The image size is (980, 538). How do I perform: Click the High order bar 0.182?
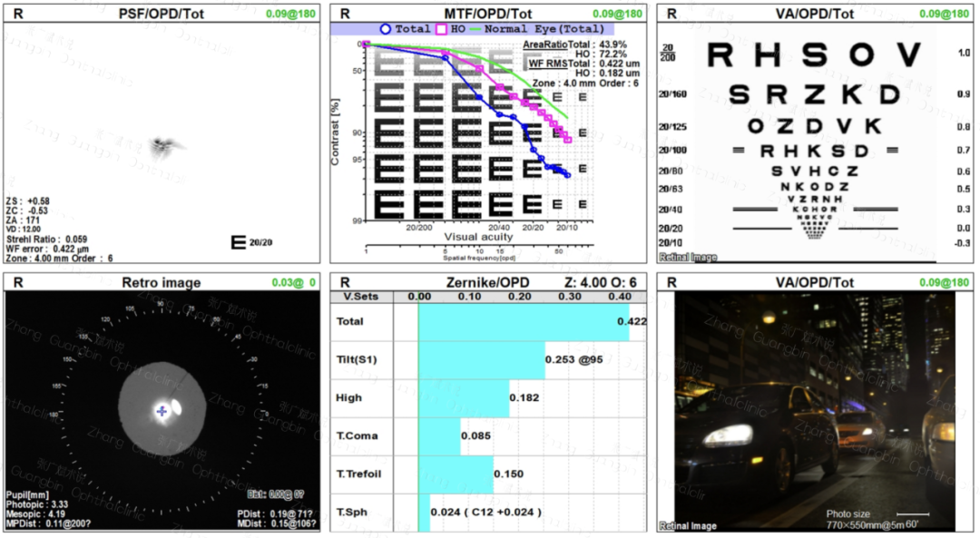pos(464,397)
